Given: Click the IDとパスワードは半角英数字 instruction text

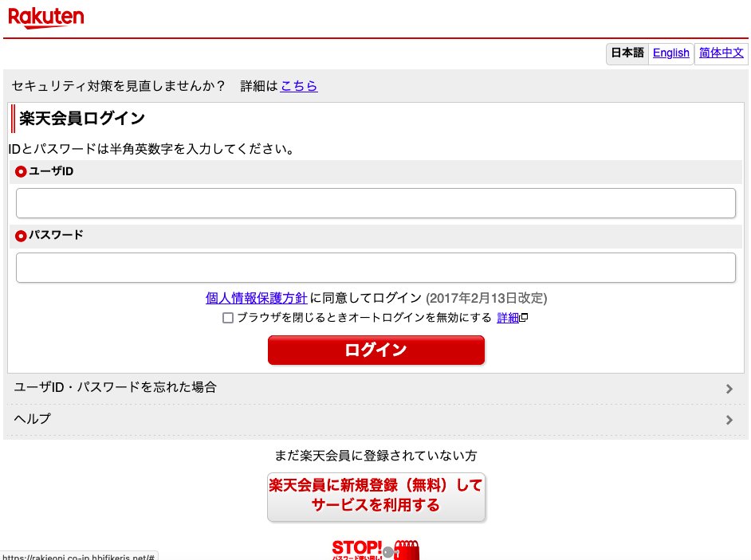Looking at the screenshot, I should pyautogui.click(x=151, y=149).
